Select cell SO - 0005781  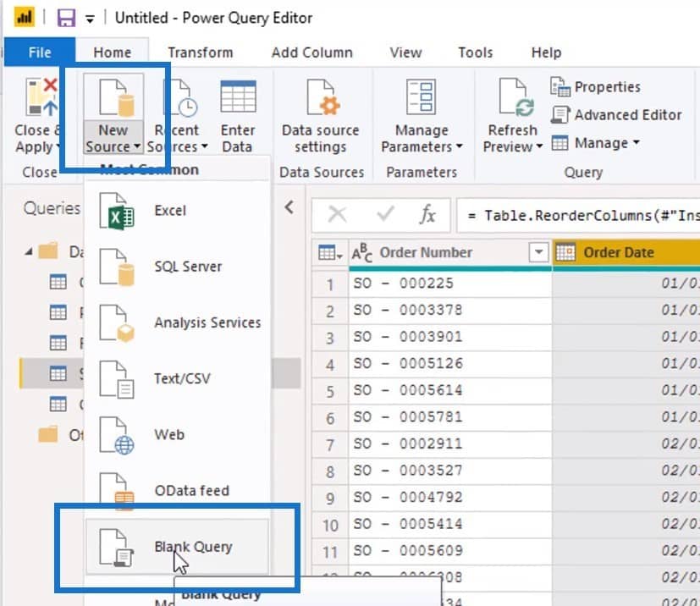450,417
